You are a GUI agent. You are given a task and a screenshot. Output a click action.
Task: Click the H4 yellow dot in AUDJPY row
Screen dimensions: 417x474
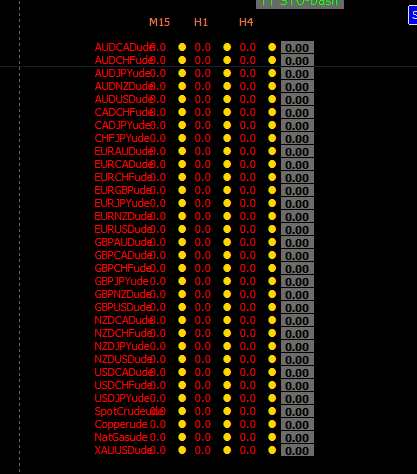coord(272,73)
